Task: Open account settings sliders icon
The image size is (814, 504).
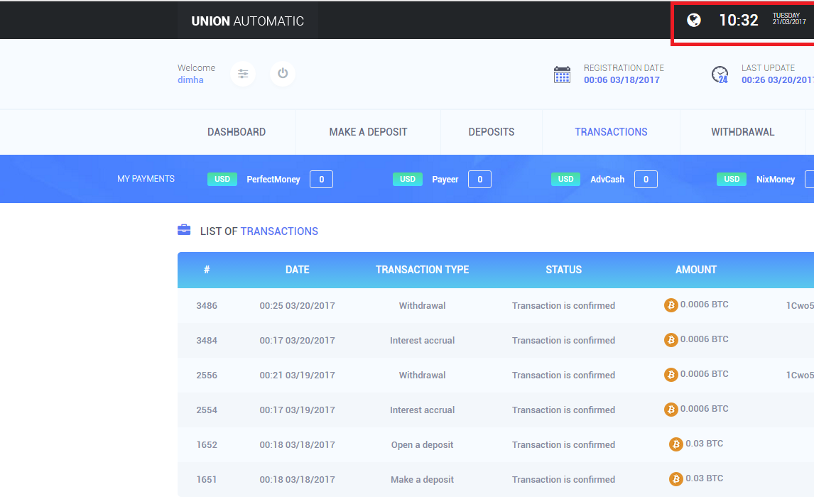Action: click(243, 74)
